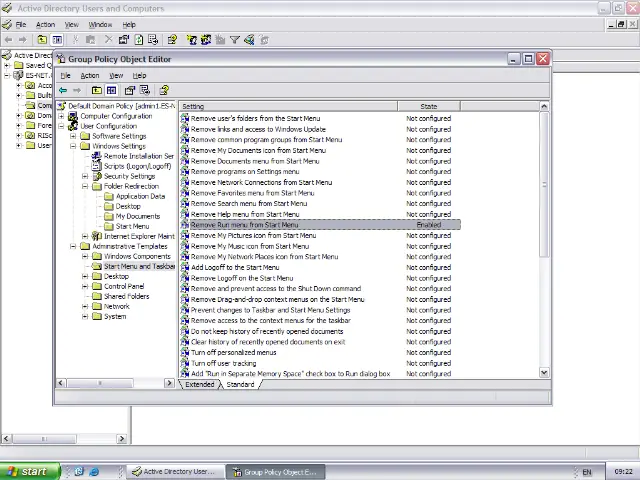Click folder icon of Start Menu and Taskbar

(x=97, y=266)
